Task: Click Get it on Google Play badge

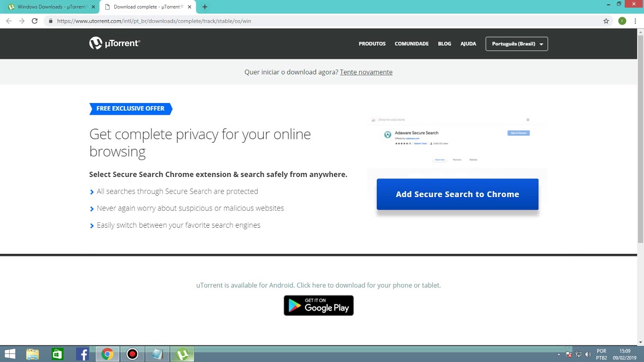Action: [318, 305]
